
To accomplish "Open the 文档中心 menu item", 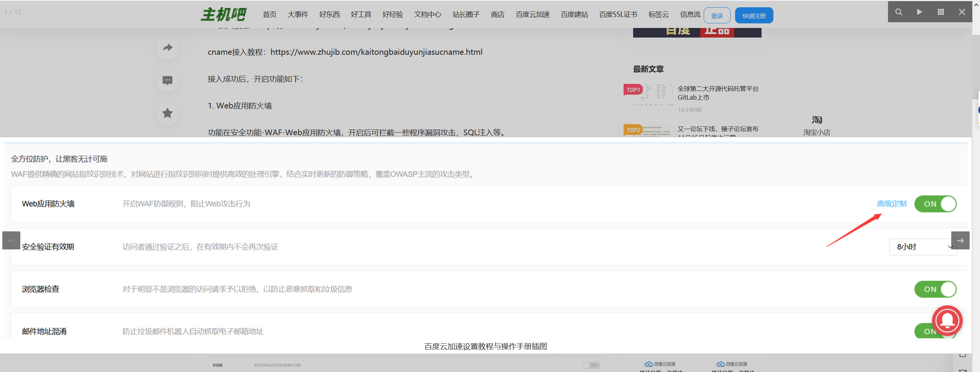I will 428,15.
